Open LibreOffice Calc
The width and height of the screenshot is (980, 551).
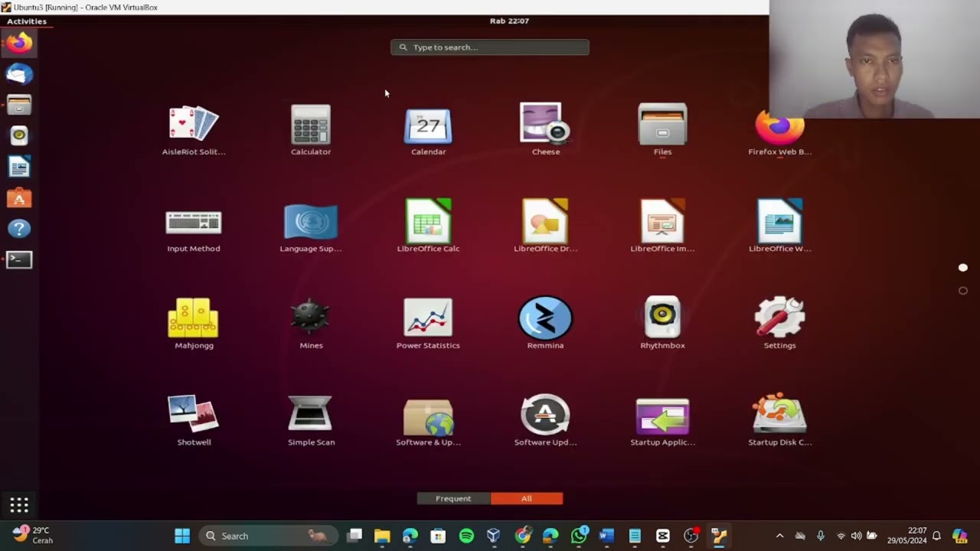pos(428,227)
